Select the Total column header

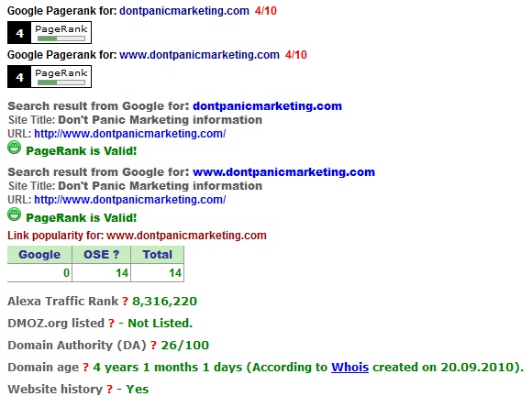pos(158,255)
